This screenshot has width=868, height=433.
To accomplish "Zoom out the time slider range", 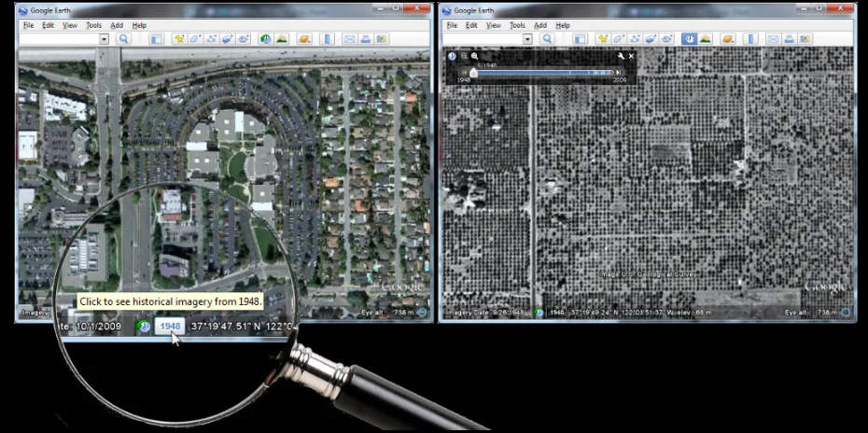I will click(464, 56).
